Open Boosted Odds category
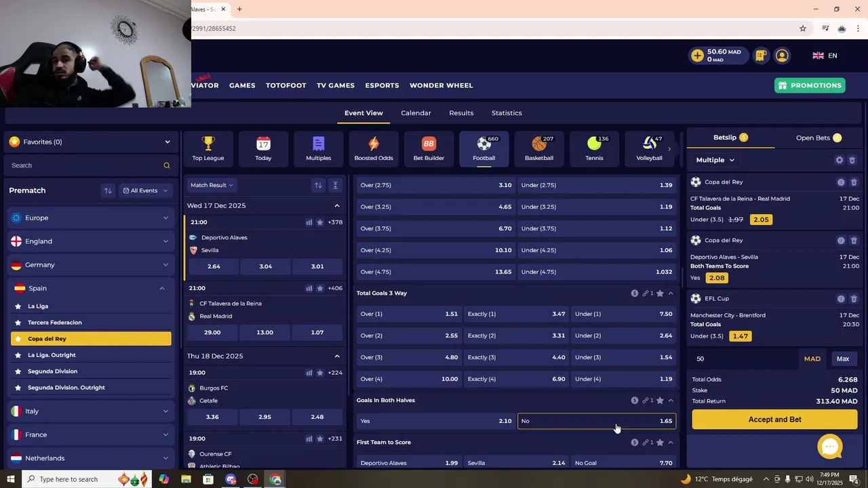The width and height of the screenshot is (868, 488). point(374,148)
